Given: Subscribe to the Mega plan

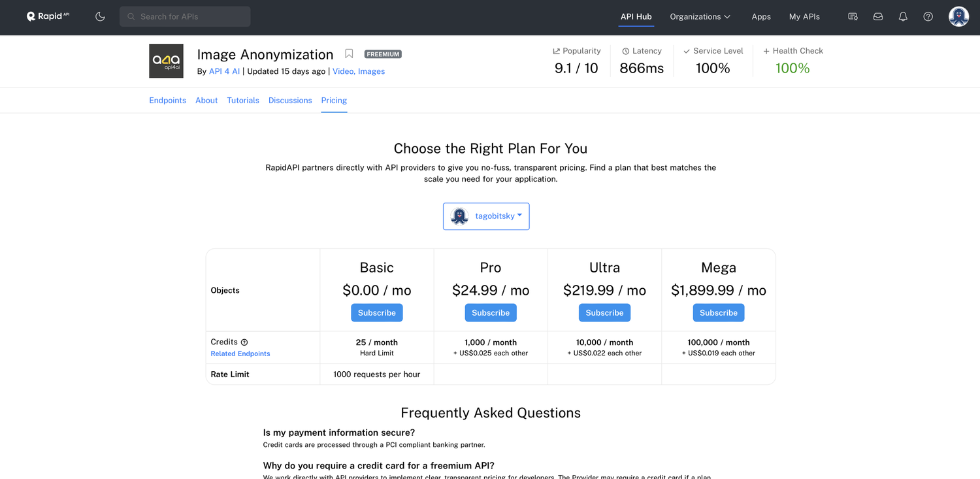Looking at the screenshot, I should pos(718,313).
